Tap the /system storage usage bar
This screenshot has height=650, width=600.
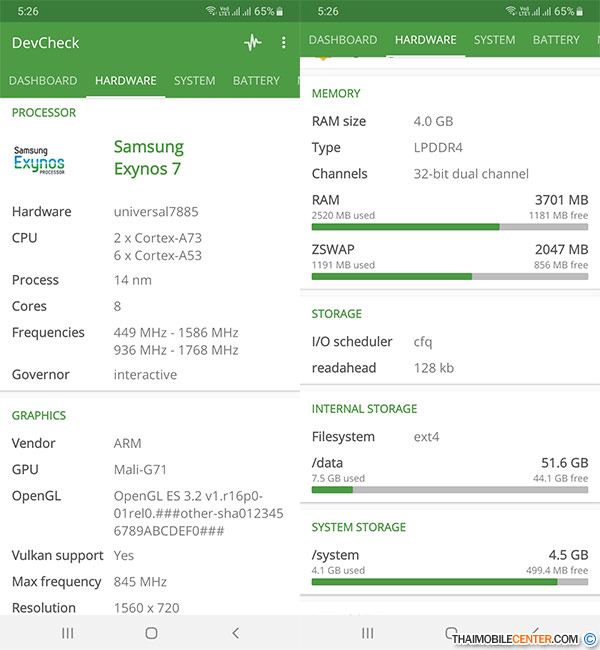(450, 581)
